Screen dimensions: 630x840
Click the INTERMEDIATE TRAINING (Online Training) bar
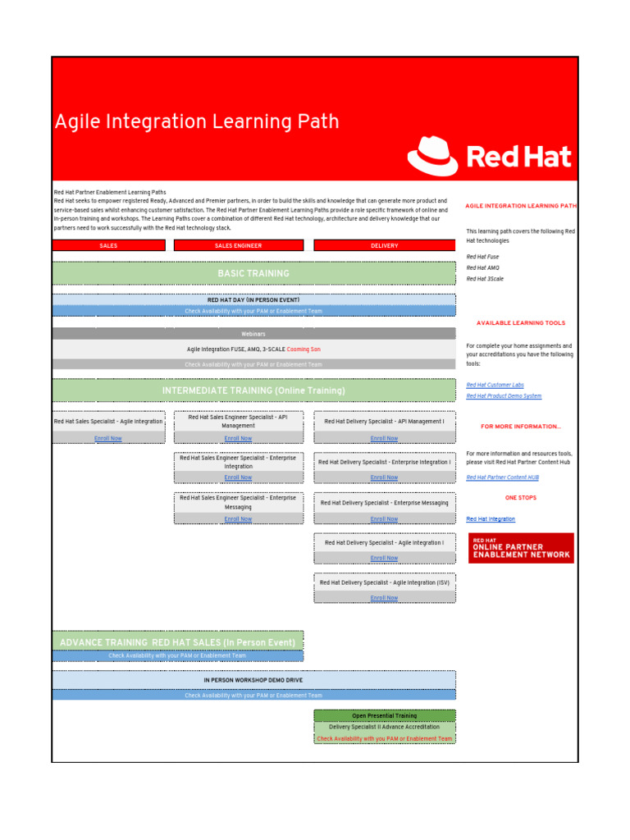(x=254, y=390)
